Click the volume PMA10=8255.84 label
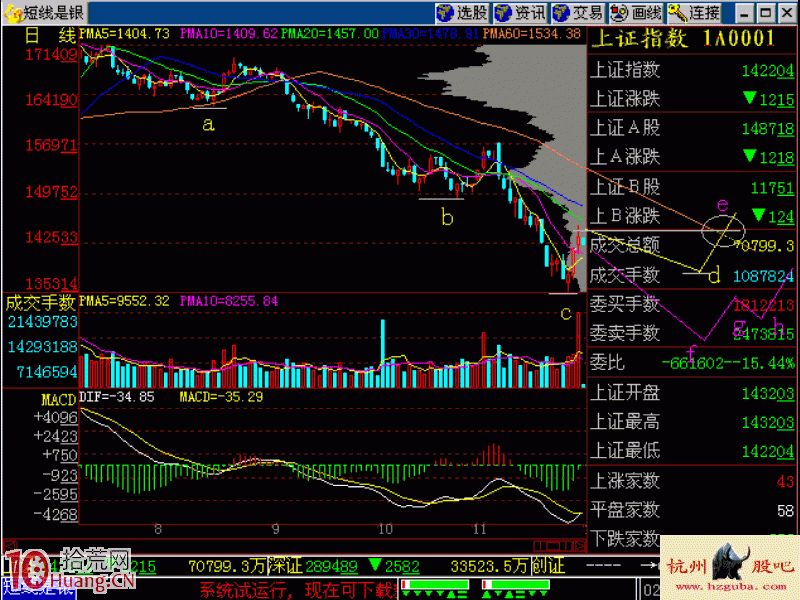The width and height of the screenshot is (800, 600). [229, 301]
